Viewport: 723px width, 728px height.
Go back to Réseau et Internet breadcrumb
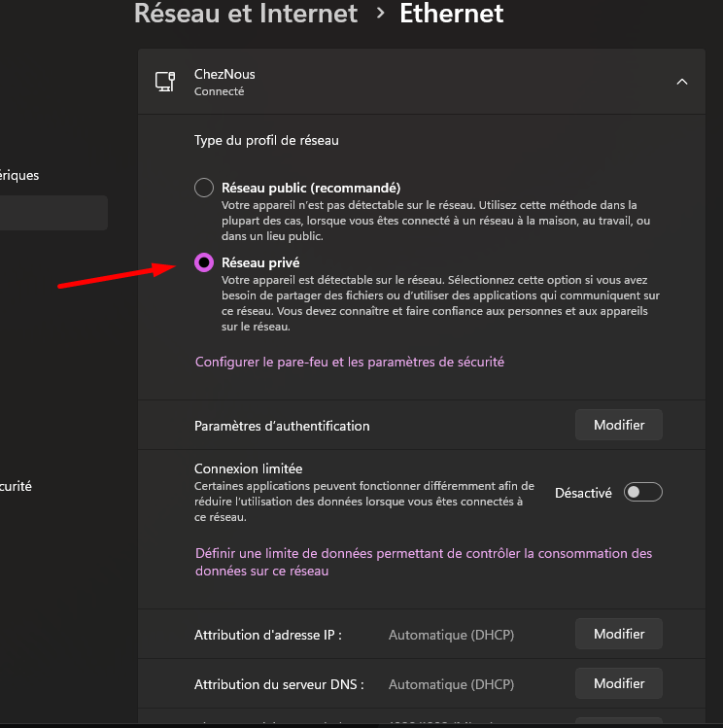click(246, 13)
